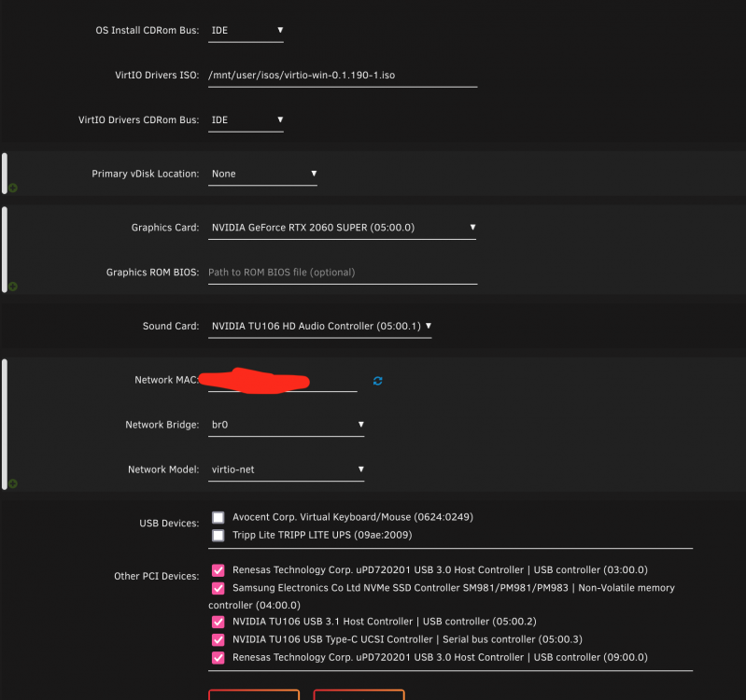Regenerate the Network MAC address with refresh icon

378,381
